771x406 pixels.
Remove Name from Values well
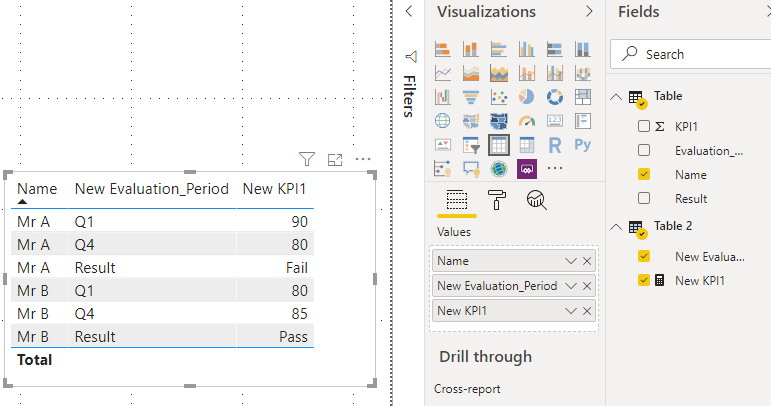click(x=587, y=261)
